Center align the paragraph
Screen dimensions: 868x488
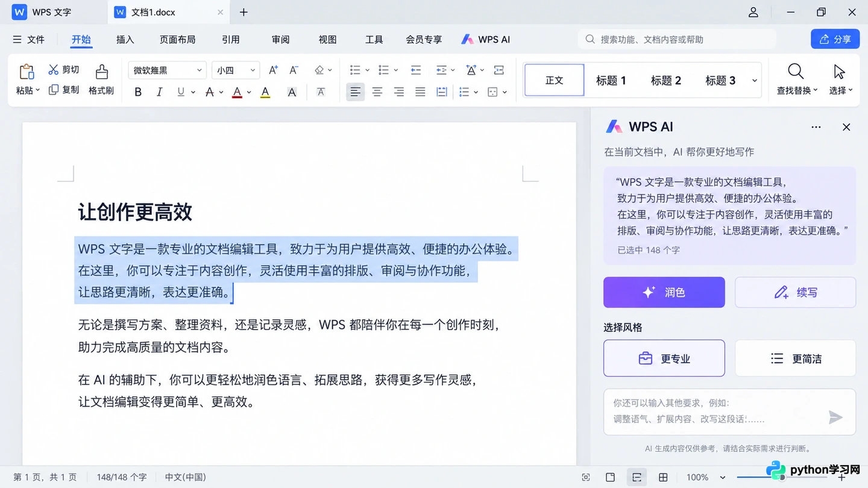377,92
